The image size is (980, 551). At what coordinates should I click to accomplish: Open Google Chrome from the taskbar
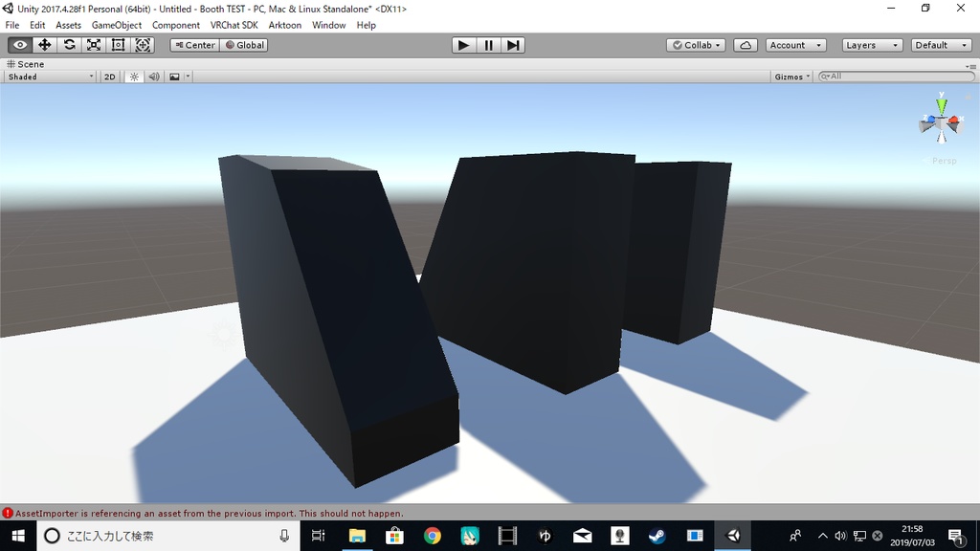[432, 536]
